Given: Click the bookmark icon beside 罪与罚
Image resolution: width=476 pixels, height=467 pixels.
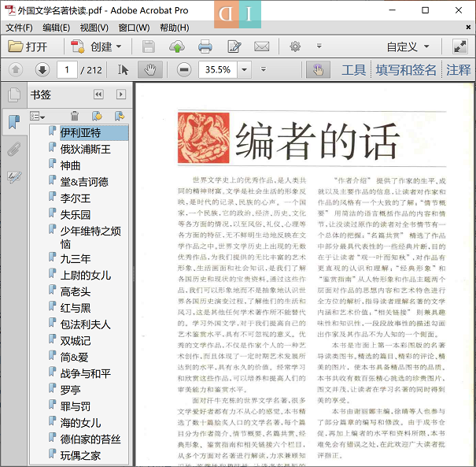Looking at the screenshot, I should click(53, 405).
